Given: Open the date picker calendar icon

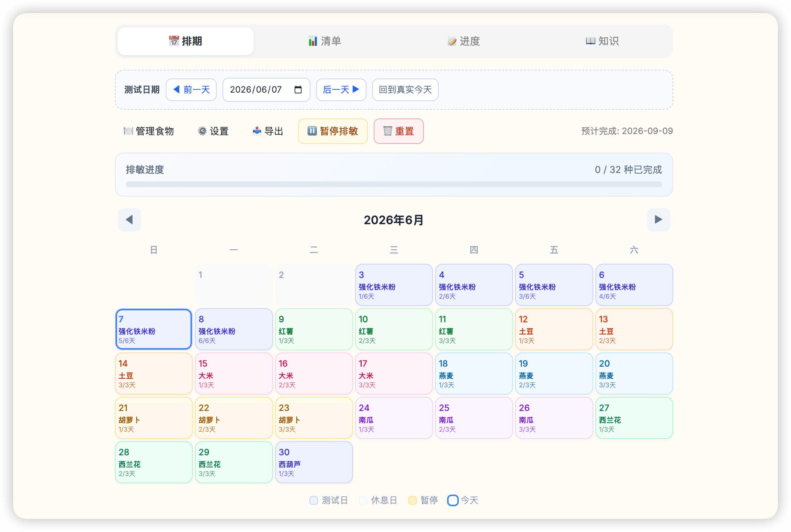Looking at the screenshot, I should tap(298, 90).
